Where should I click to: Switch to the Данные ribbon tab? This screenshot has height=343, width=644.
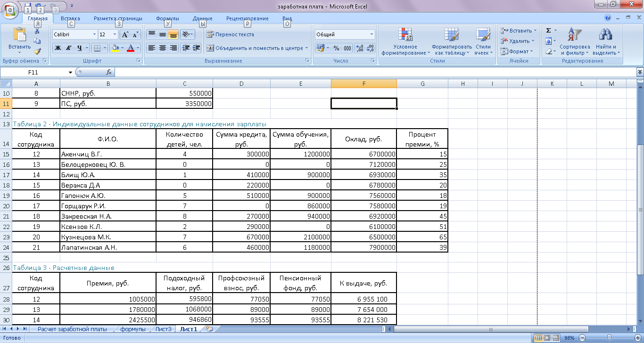[202, 18]
